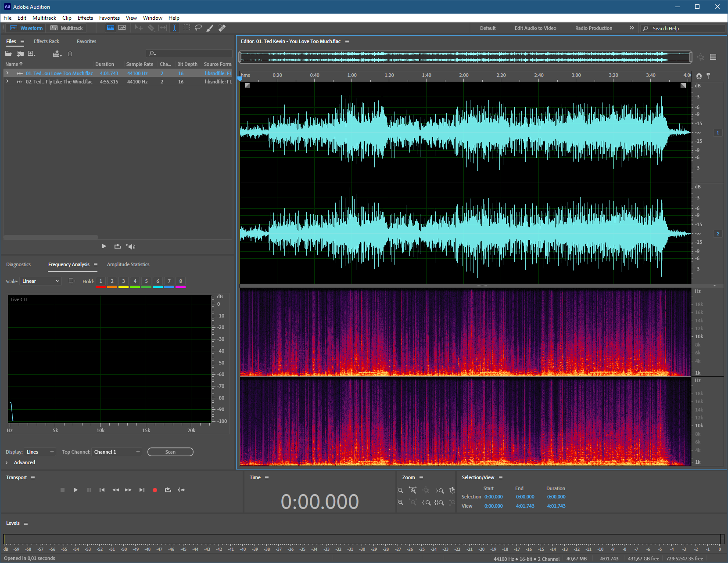Click the Files panel horizontal scrollbar

(x=51, y=237)
